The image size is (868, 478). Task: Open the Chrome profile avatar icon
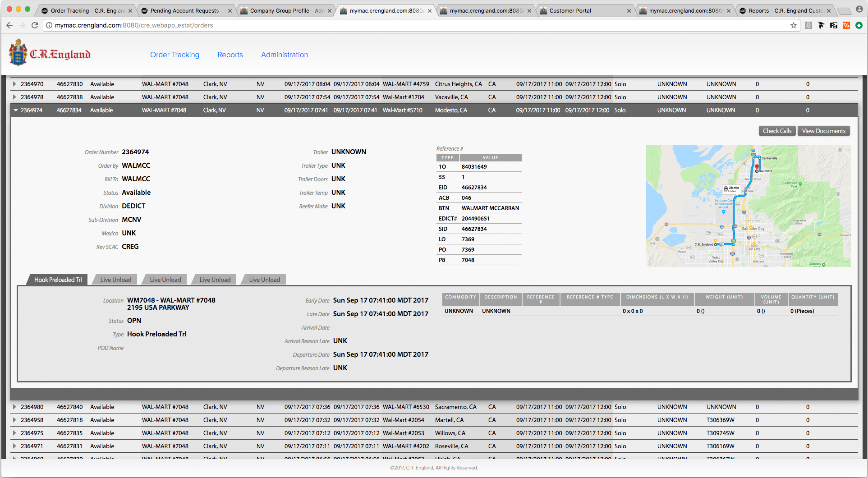point(859,9)
